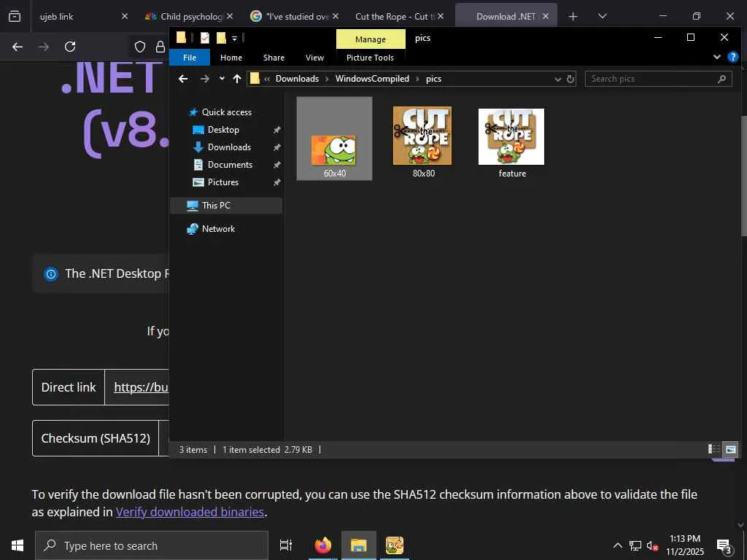This screenshot has height=560, width=747.
Task: Show hidden system tray icons
Action: 617,545
